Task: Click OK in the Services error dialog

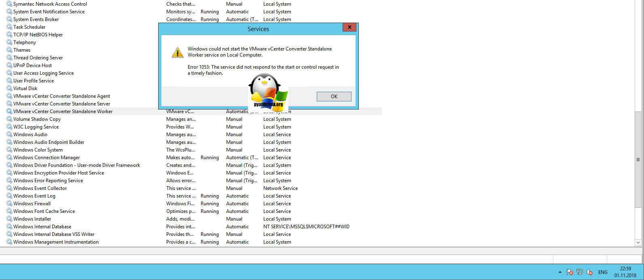Action: point(334,97)
